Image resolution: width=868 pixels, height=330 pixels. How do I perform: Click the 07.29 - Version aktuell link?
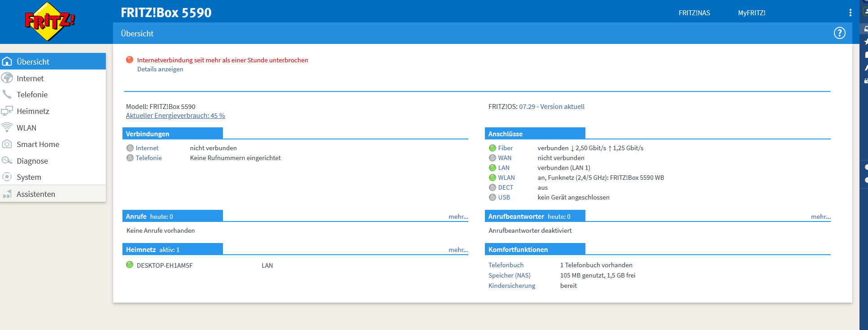(x=552, y=107)
